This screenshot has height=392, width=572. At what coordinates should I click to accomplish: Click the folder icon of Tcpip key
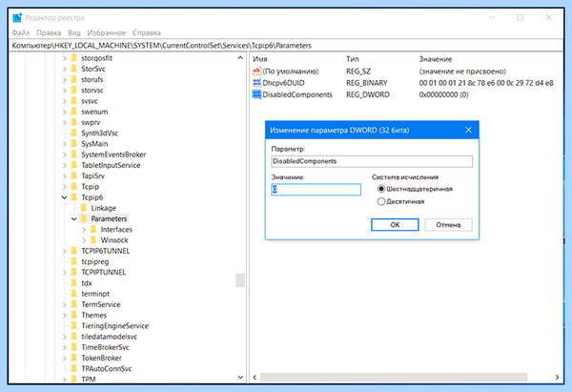point(74,187)
